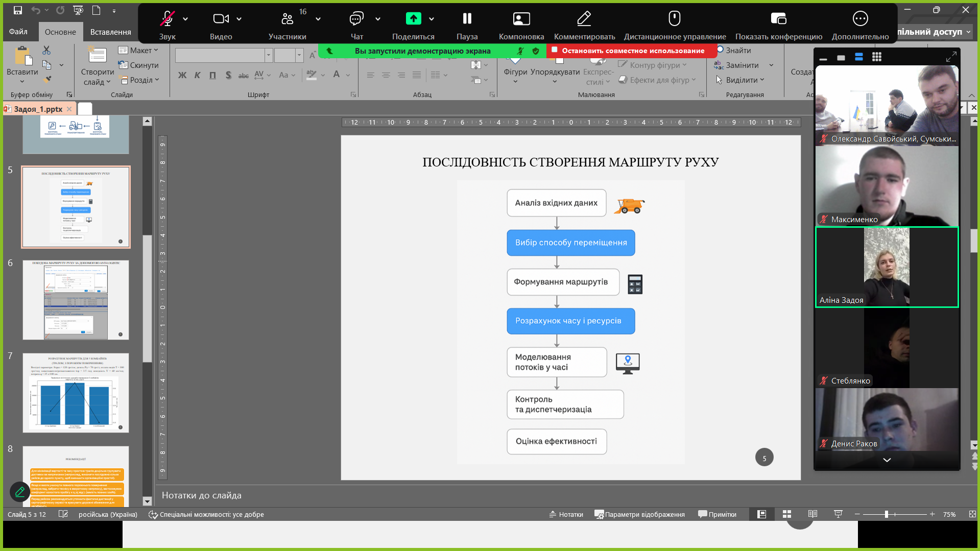Switch to Slide Sorter view in status bar
The width and height of the screenshot is (980, 551).
coord(787,514)
